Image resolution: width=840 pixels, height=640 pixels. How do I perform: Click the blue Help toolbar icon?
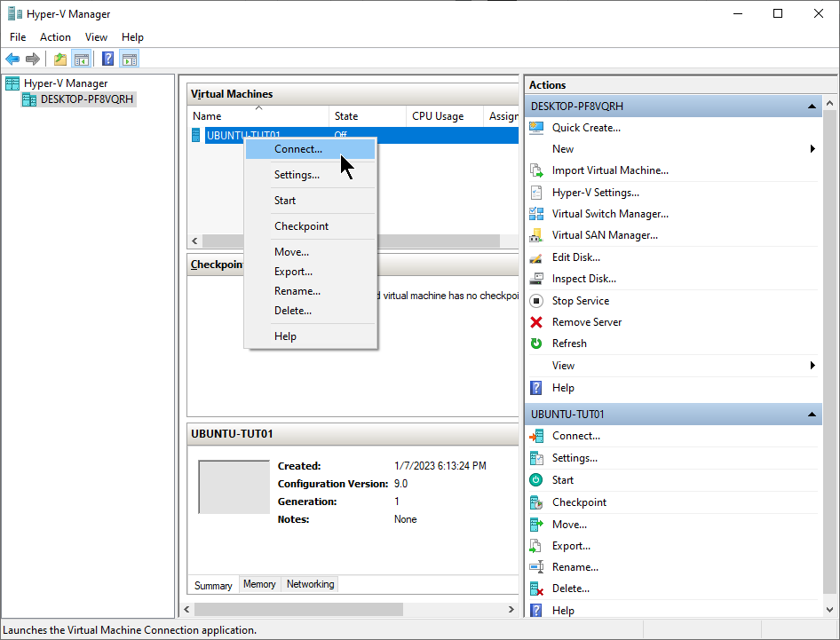click(107, 59)
